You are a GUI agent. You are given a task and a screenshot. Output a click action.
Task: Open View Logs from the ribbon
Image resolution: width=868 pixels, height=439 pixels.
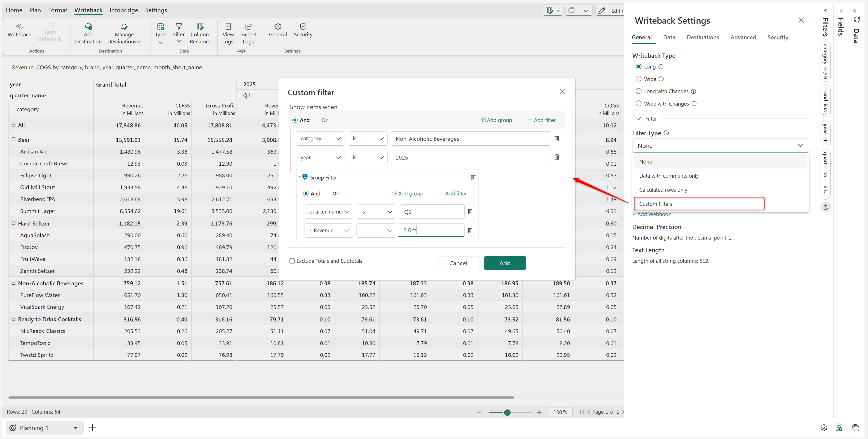tap(228, 34)
